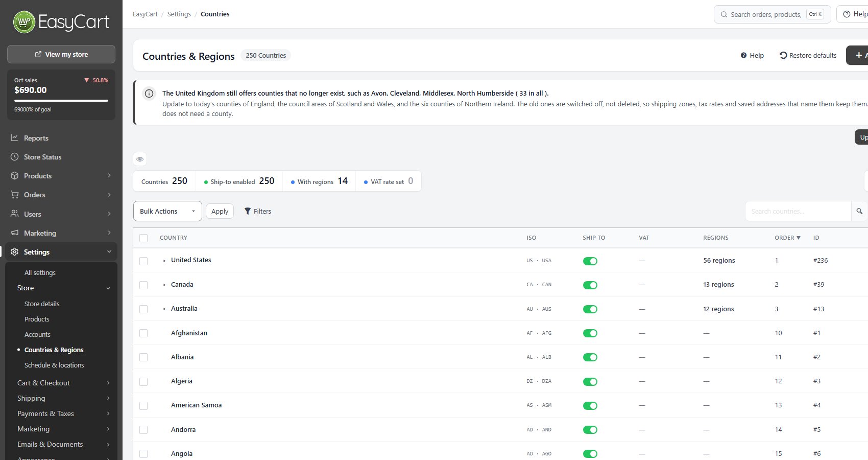Sort by ORDER column header
Screen dimensions: 868x460
pos(787,238)
